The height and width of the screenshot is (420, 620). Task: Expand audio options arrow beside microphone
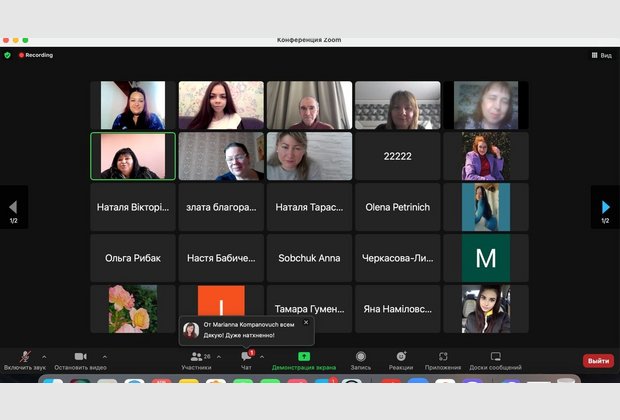[44, 356]
